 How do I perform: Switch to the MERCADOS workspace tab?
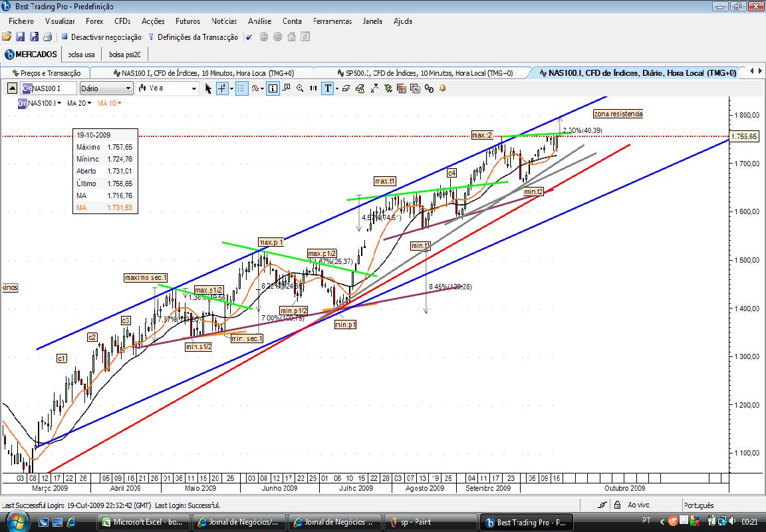point(31,55)
